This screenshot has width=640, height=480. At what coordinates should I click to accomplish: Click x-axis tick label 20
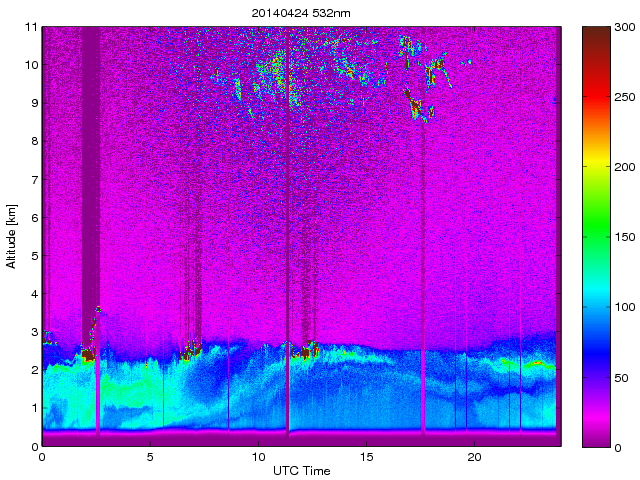tap(474, 456)
